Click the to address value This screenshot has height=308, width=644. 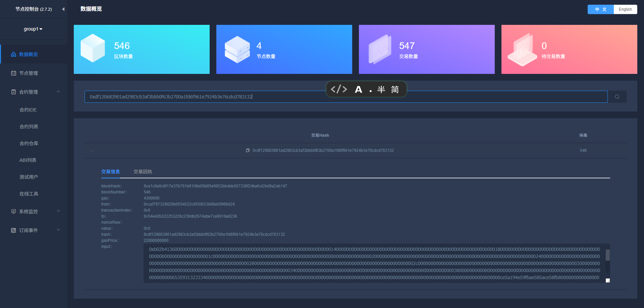pyautogui.click(x=190, y=216)
